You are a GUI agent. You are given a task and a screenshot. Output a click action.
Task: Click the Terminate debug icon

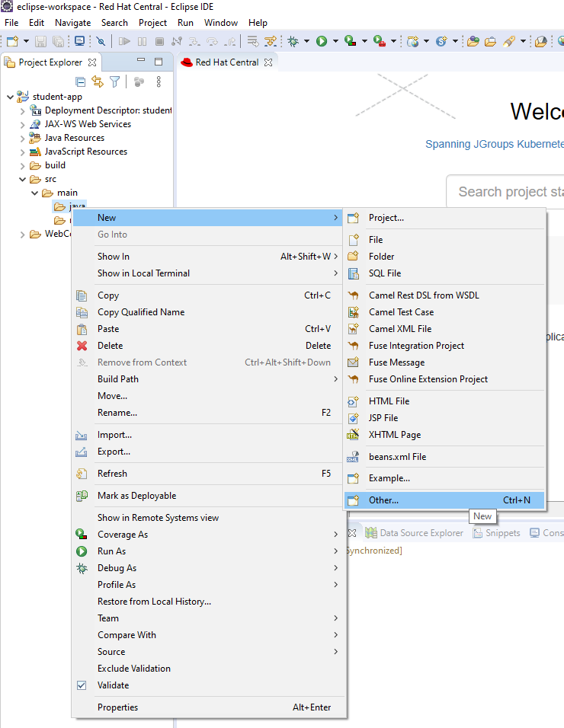coord(159,41)
